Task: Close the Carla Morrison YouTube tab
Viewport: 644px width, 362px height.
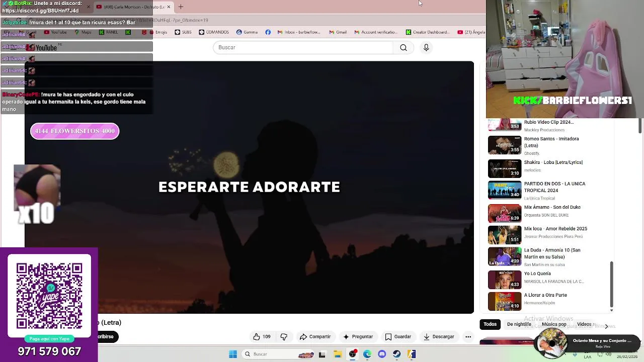Action: point(169,7)
